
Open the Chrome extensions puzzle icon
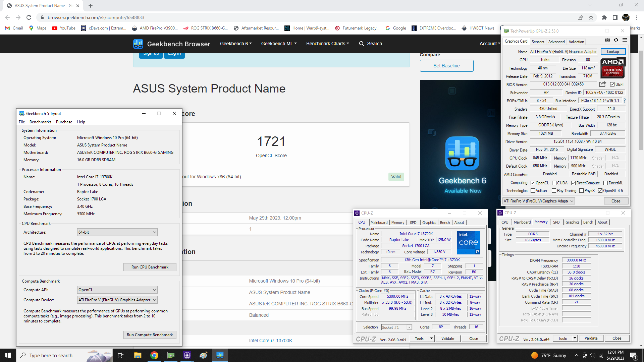click(x=604, y=17)
